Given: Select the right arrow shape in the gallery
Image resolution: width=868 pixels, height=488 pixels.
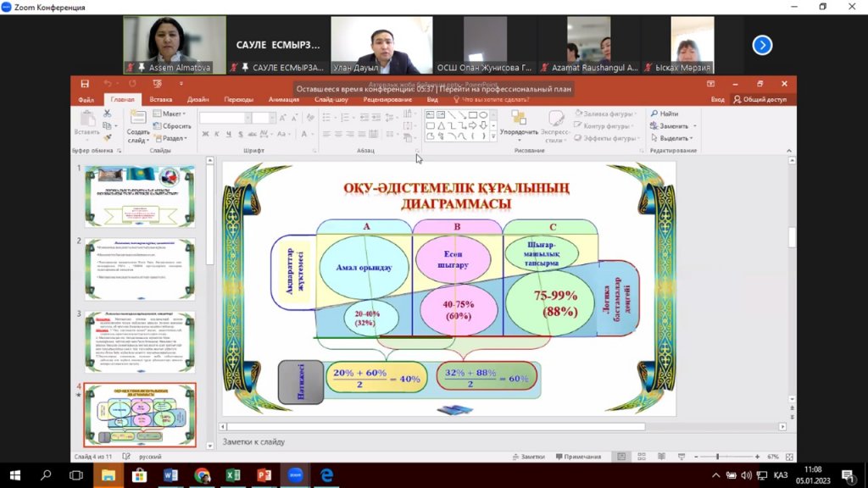Looking at the screenshot, I should [x=473, y=125].
